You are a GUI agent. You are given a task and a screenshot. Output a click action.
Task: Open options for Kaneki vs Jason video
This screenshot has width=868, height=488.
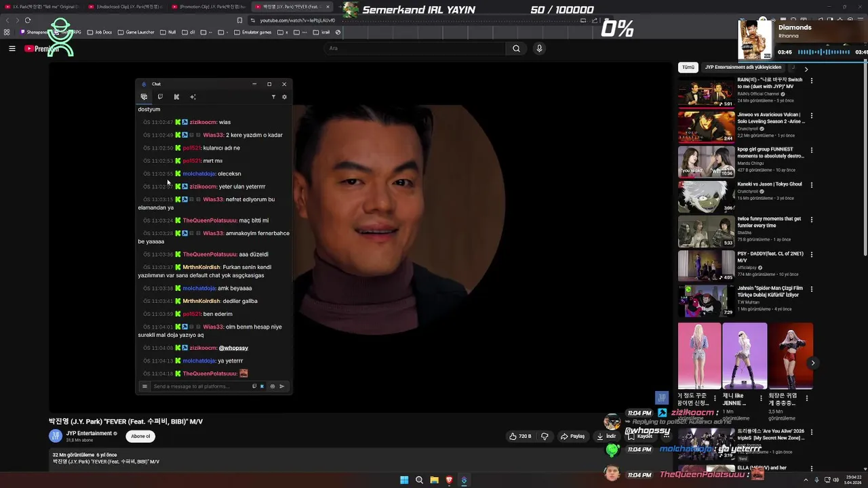click(x=811, y=185)
